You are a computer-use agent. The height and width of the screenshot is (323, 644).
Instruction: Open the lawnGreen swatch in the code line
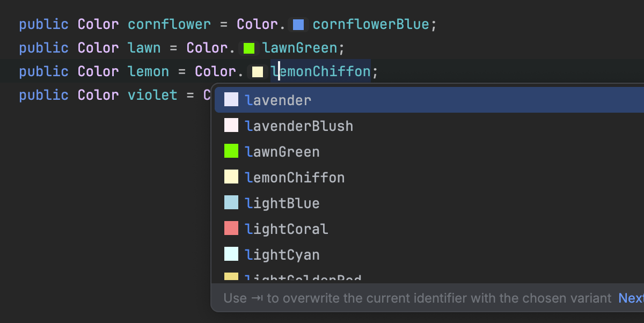click(x=248, y=48)
